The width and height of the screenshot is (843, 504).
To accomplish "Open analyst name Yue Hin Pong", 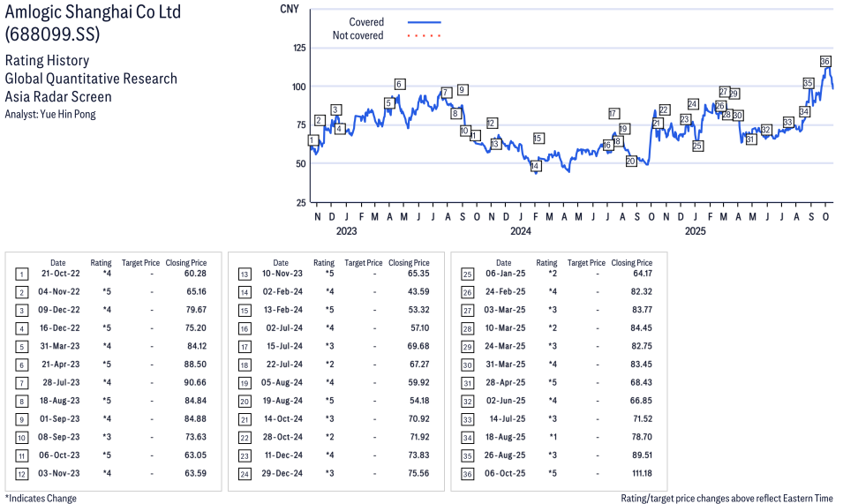I will tap(50, 114).
